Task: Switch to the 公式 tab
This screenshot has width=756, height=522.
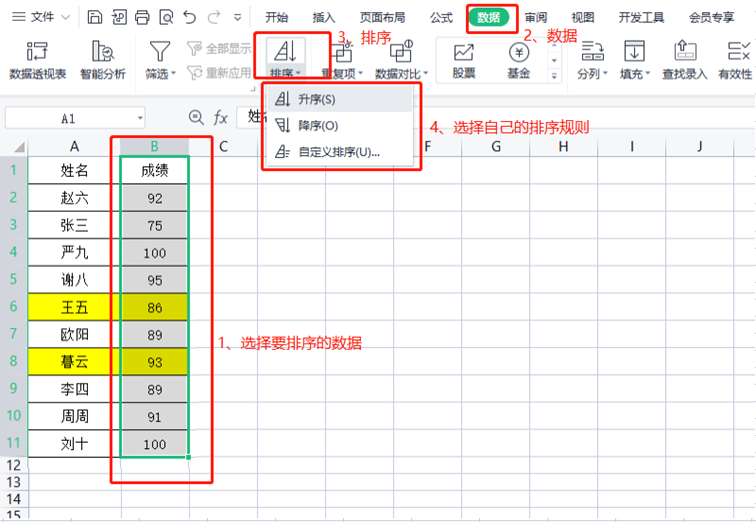Action: [x=441, y=18]
